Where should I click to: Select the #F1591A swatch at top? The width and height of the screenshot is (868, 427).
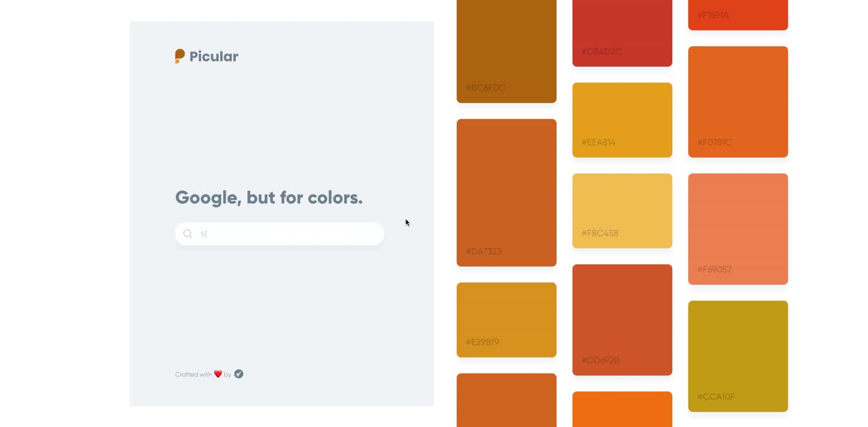pyautogui.click(x=738, y=15)
